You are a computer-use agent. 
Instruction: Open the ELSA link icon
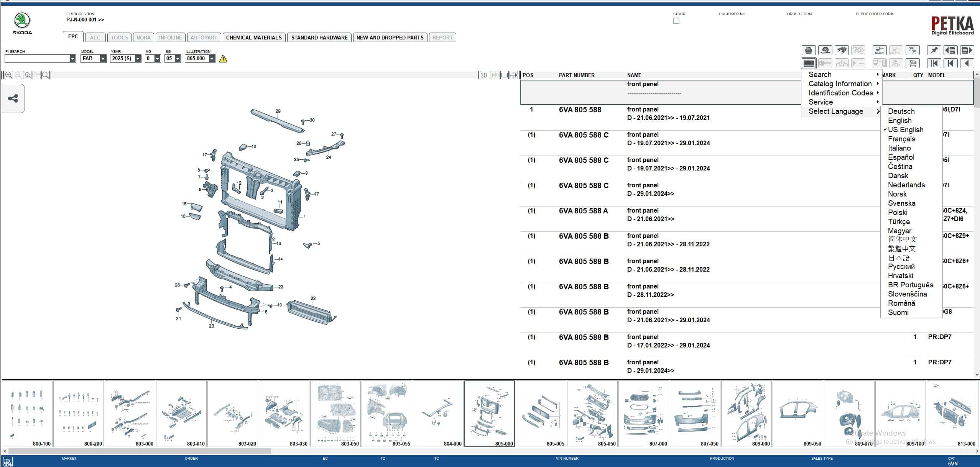click(880, 50)
